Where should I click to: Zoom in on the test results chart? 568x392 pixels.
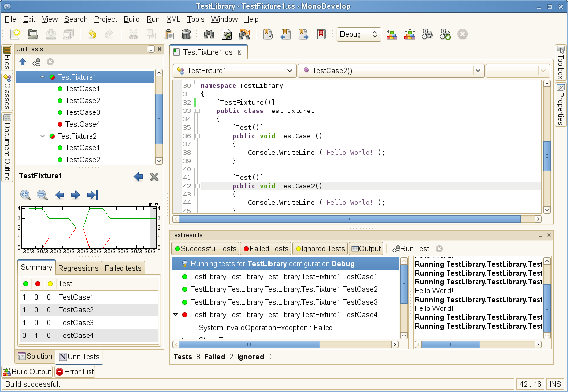tap(26, 195)
